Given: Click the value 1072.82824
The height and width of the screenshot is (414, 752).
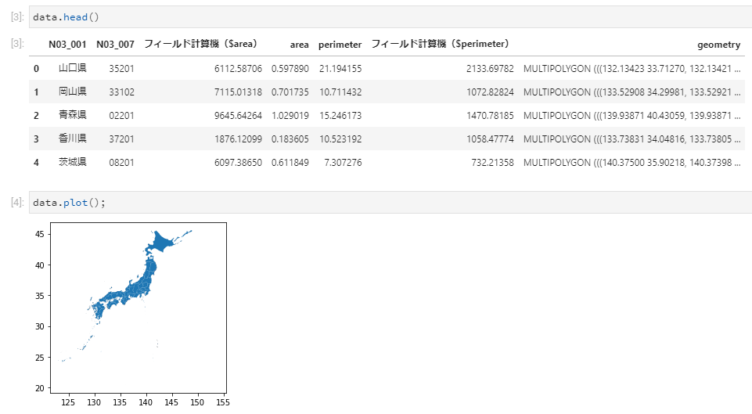Looking at the screenshot, I should tap(490, 92).
